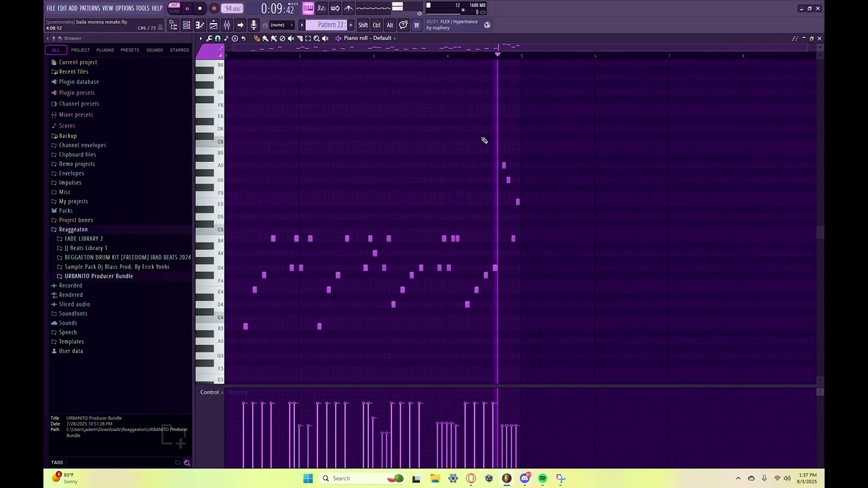The width and height of the screenshot is (868, 488).
Task: Select the piano roll Mute tool
Action: tap(291, 38)
